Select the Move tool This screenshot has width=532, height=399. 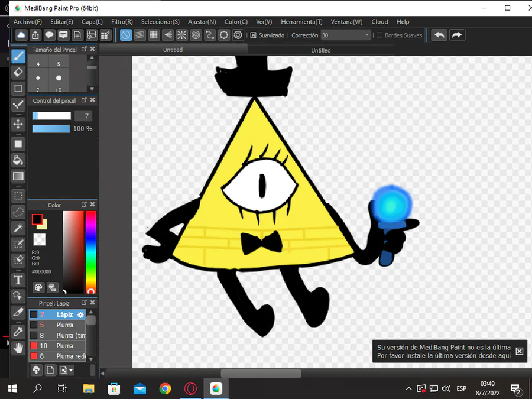[x=18, y=124]
